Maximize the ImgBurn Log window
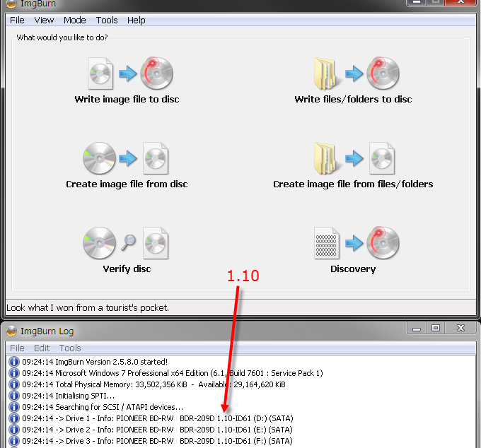Screen dimensions: 481x448 [x=436, y=329]
